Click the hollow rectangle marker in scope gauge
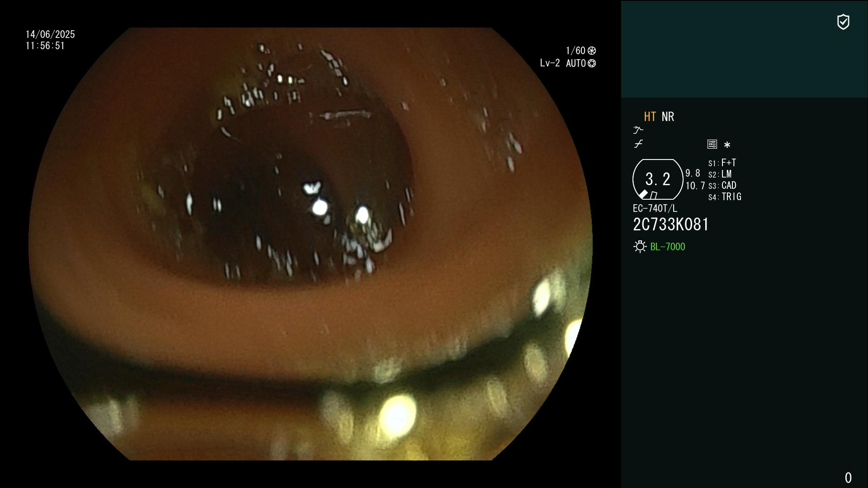 654,195
